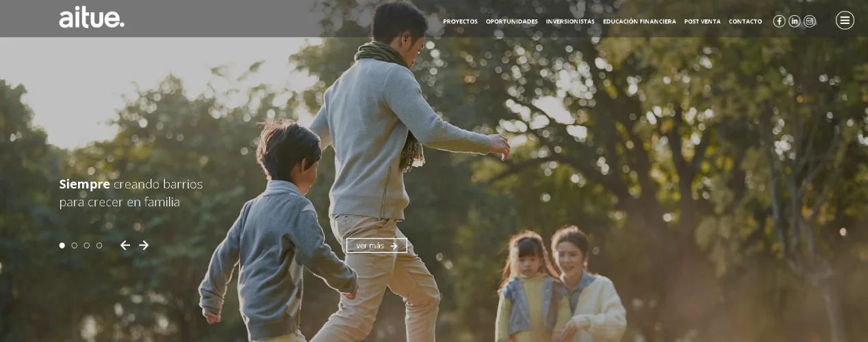The image size is (868, 342).
Task: Open Educación Financiera section
Action: (x=639, y=22)
